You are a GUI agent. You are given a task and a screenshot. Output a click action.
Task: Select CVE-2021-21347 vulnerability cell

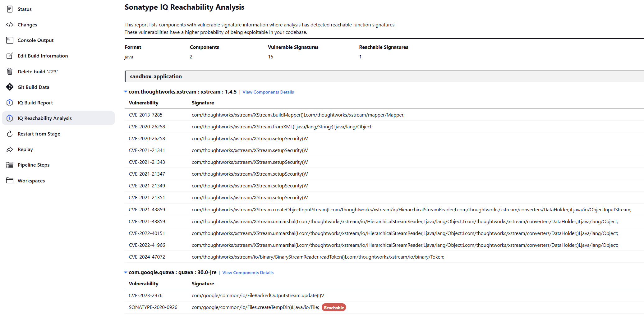tap(147, 174)
